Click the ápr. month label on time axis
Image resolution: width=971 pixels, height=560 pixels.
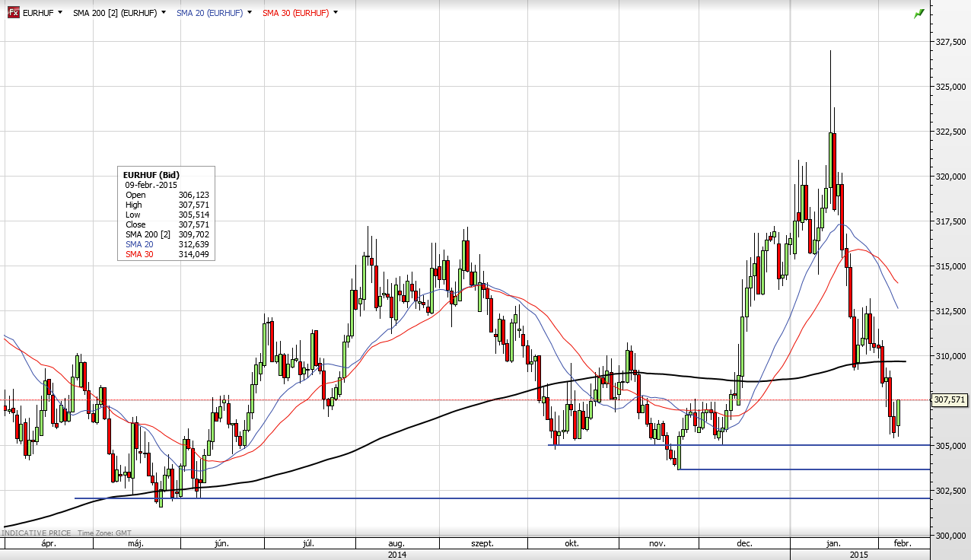[49, 543]
